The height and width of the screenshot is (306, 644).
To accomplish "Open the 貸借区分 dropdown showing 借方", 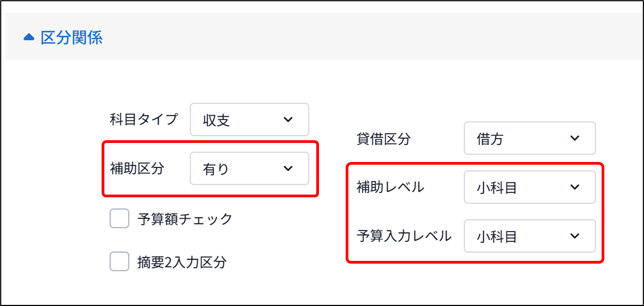I will [530, 138].
